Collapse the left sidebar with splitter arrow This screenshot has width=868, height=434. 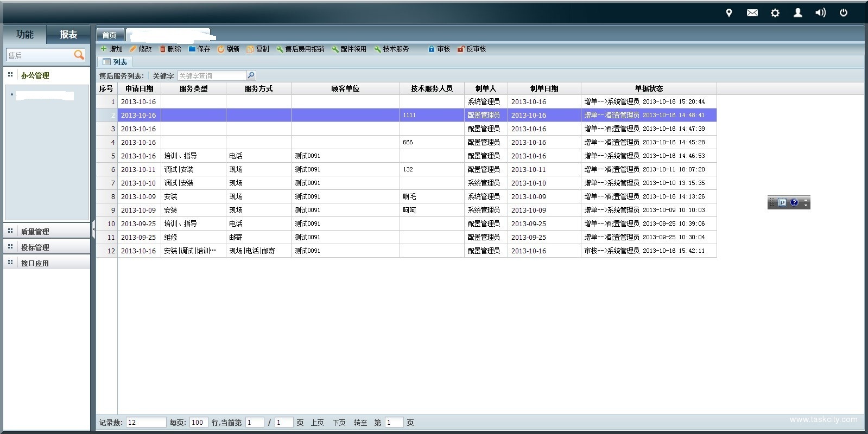point(93,229)
